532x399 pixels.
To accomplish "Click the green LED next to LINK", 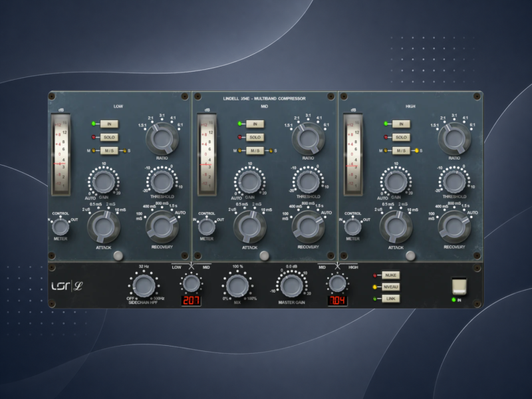I will tap(375, 299).
